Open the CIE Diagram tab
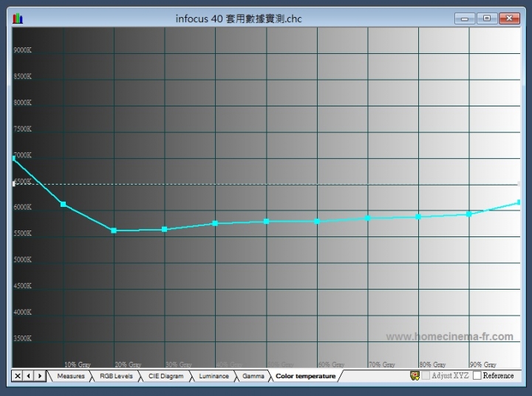532x396 pixels. click(166, 376)
